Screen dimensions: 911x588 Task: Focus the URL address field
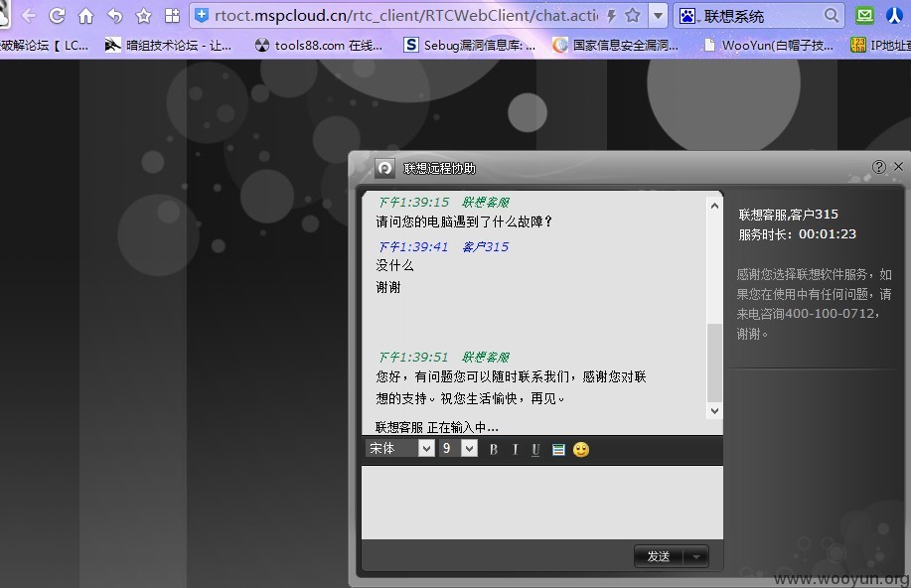[406, 16]
